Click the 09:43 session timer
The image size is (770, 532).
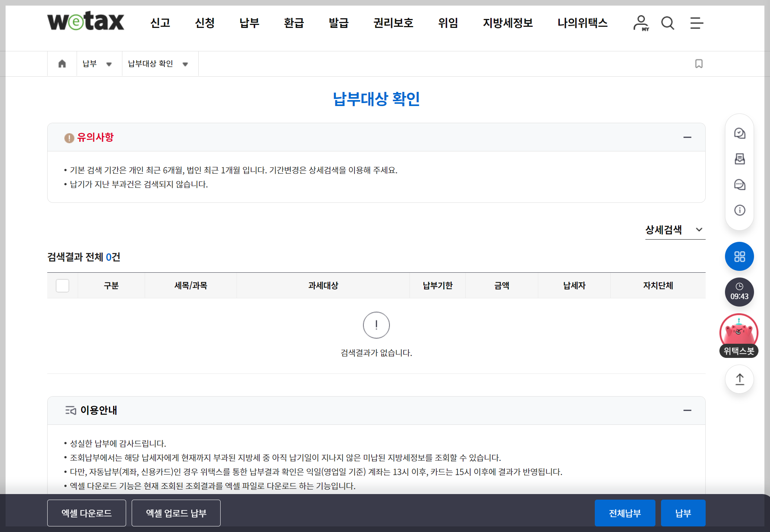[x=739, y=292]
